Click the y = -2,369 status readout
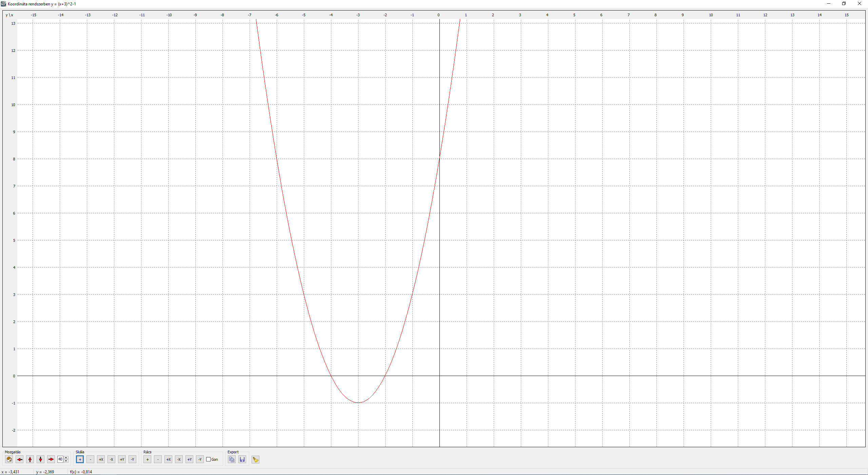Screen dimensions: 868x475 pos(45,472)
